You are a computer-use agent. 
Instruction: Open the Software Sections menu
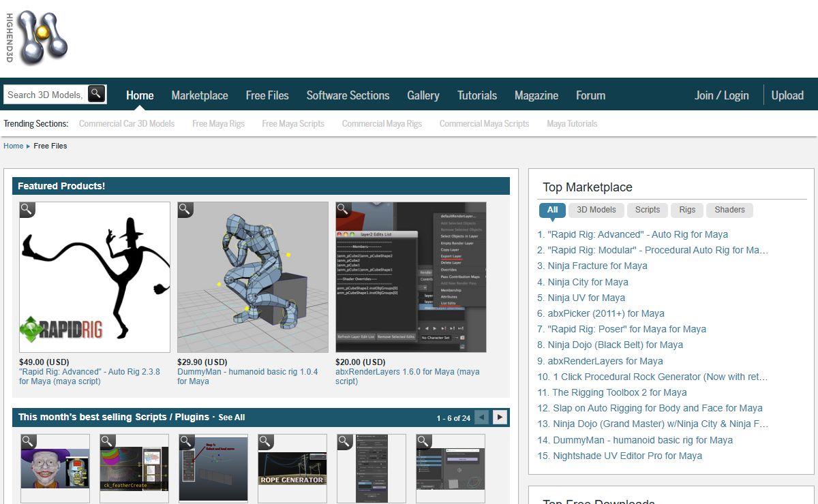(348, 95)
